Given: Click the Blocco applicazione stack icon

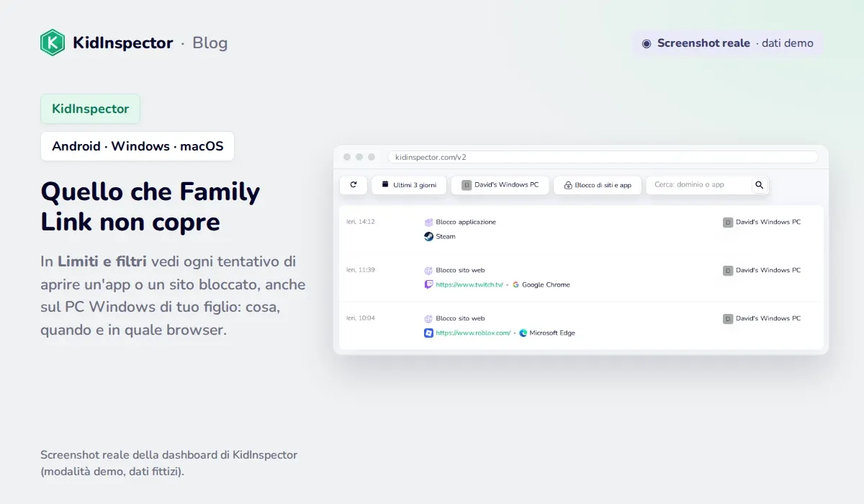Looking at the screenshot, I should pyautogui.click(x=429, y=222).
